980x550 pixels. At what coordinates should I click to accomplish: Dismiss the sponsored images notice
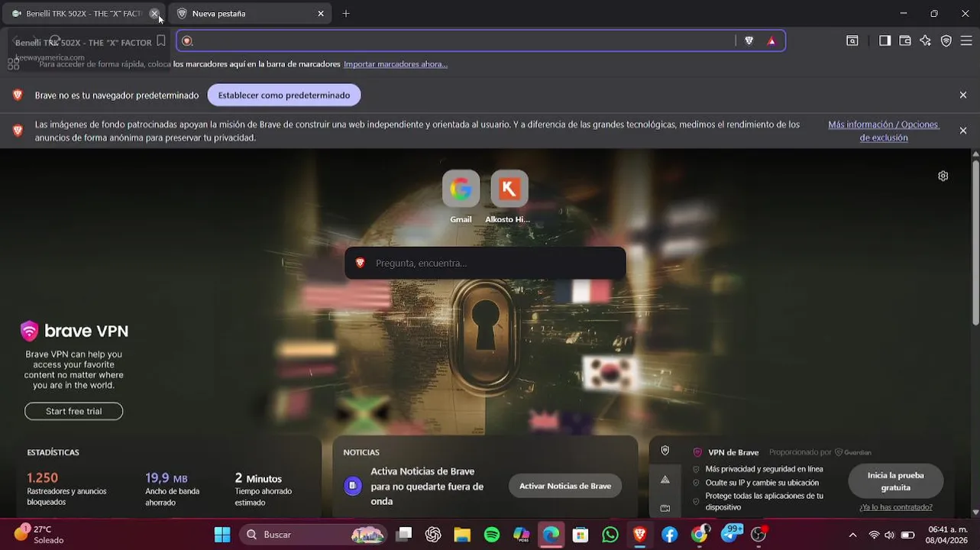[963, 131]
